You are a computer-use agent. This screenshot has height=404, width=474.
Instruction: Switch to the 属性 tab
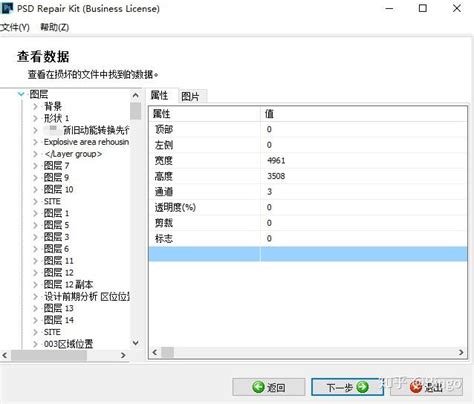pyautogui.click(x=160, y=96)
